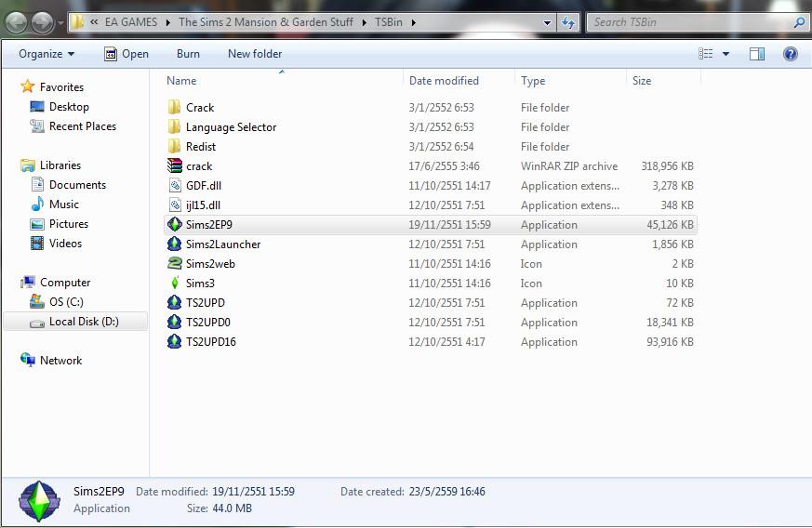This screenshot has height=528, width=812.
Task: Click Burn in the toolbar
Action: (188, 54)
